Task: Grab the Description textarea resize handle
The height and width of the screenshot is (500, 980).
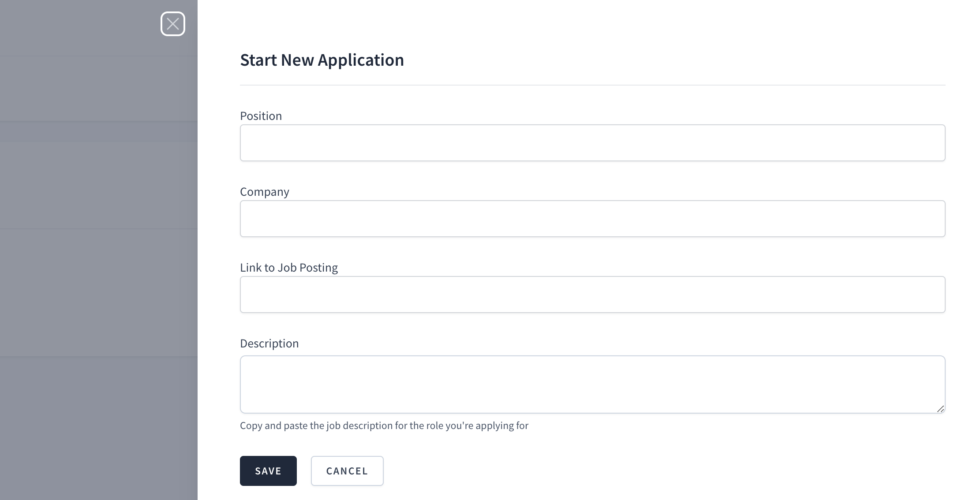Action: pyautogui.click(x=940, y=409)
